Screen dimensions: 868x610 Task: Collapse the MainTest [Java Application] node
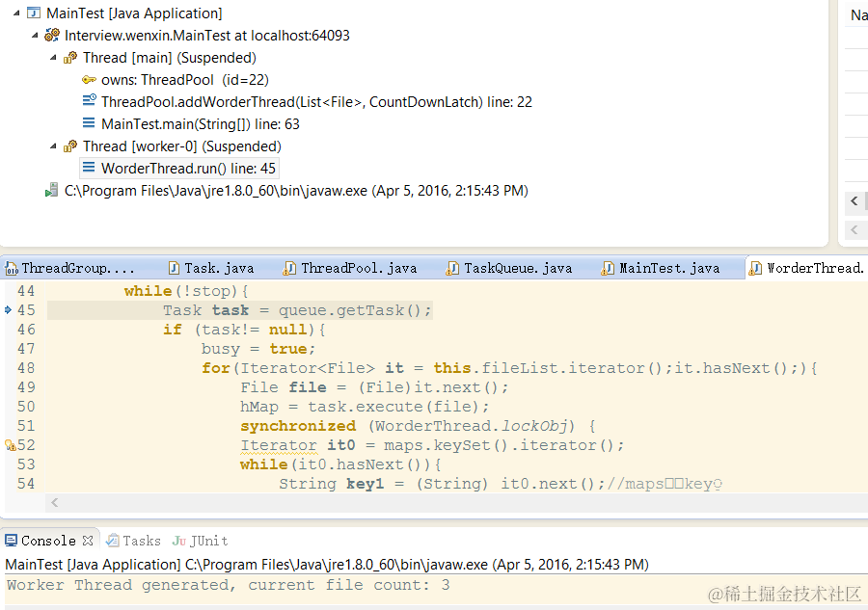[x=16, y=13]
